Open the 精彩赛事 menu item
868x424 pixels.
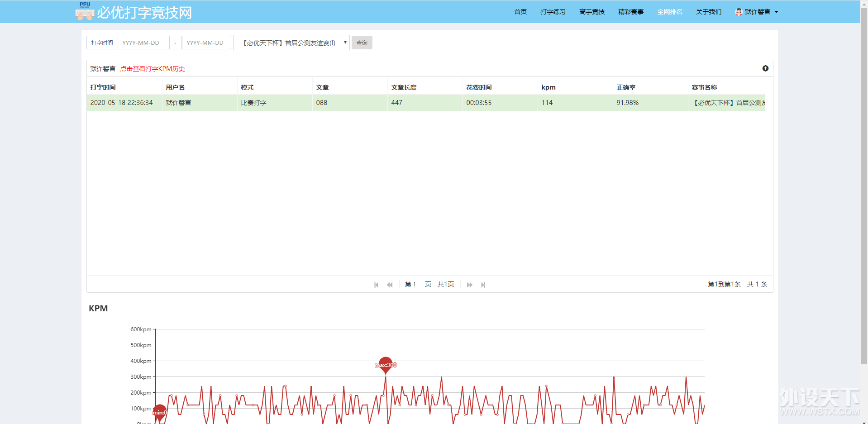631,12
